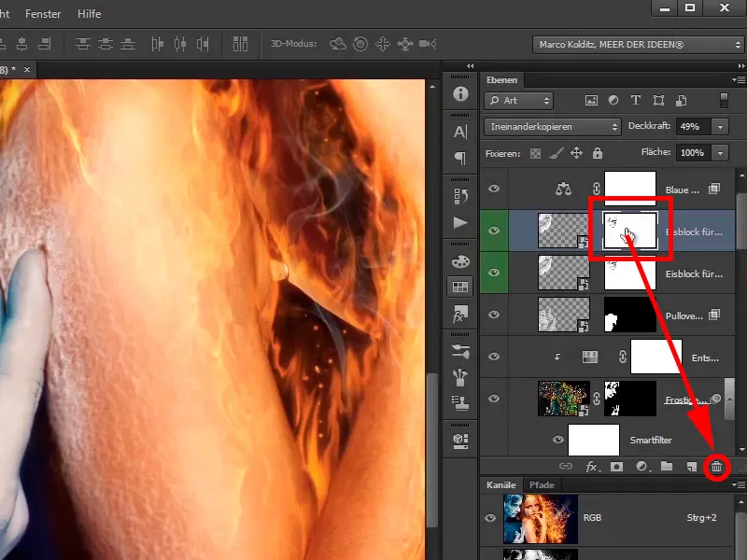Create a new layer group folder
This screenshot has height=560, width=747.
click(x=667, y=466)
